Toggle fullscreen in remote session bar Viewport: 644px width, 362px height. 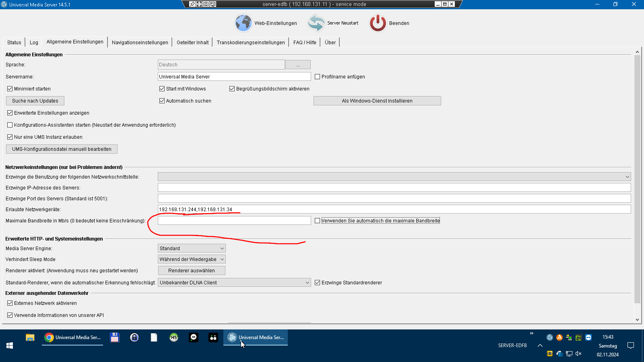pos(199,4)
